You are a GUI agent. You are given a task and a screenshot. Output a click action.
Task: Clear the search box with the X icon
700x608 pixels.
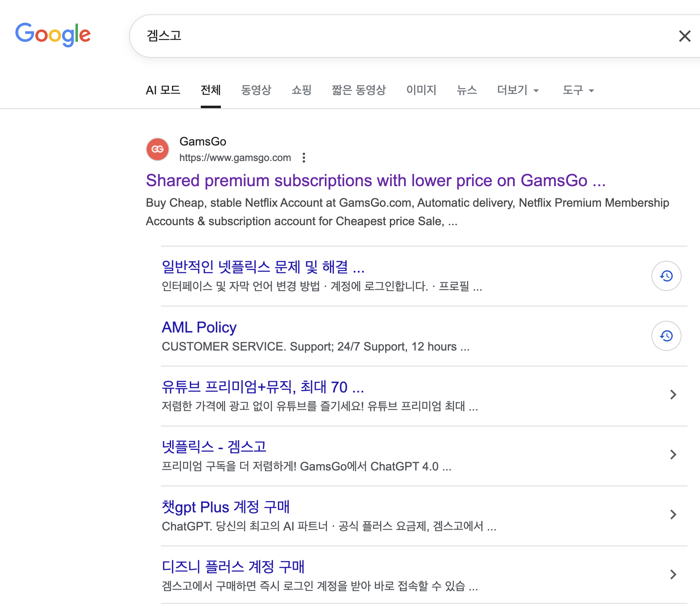(684, 36)
